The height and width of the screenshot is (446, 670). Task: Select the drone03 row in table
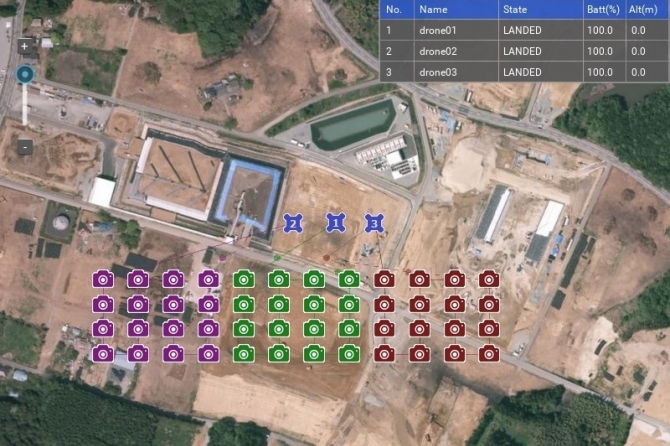[525, 72]
